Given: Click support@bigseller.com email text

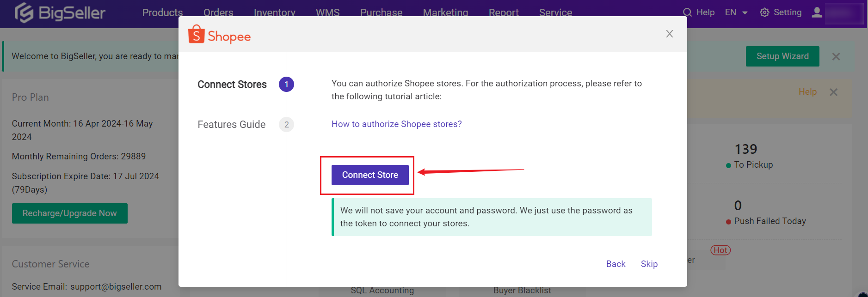Looking at the screenshot, I should 116,287.
